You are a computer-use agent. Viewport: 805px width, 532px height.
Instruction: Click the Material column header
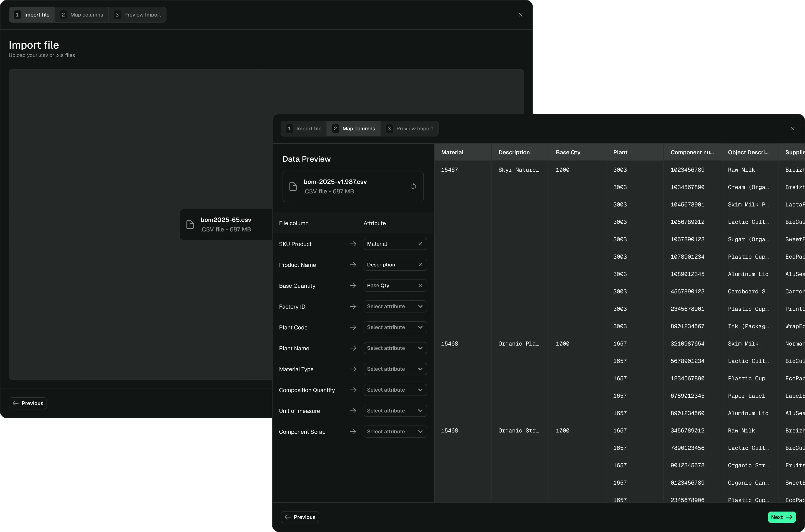pyautogui.click(x=463, y=152)
